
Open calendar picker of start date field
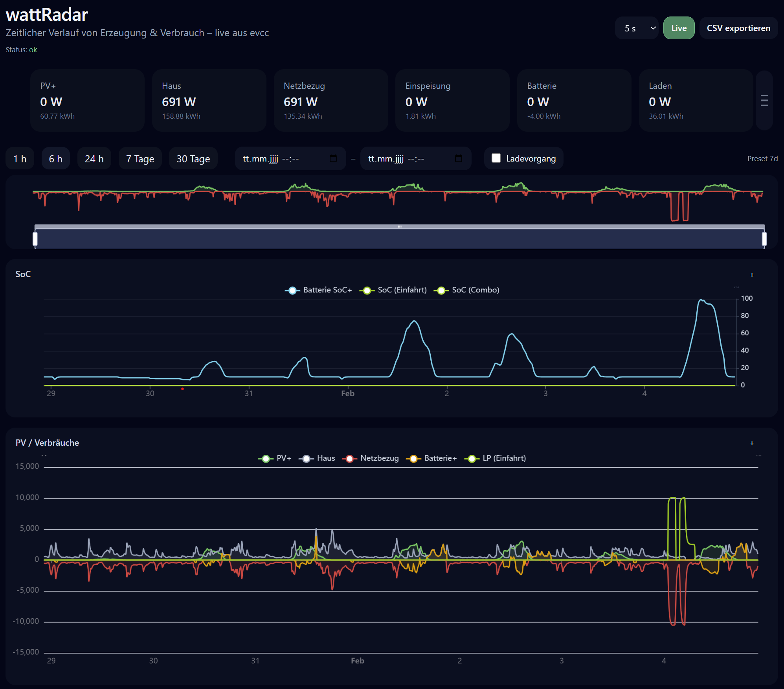point(333,158)
